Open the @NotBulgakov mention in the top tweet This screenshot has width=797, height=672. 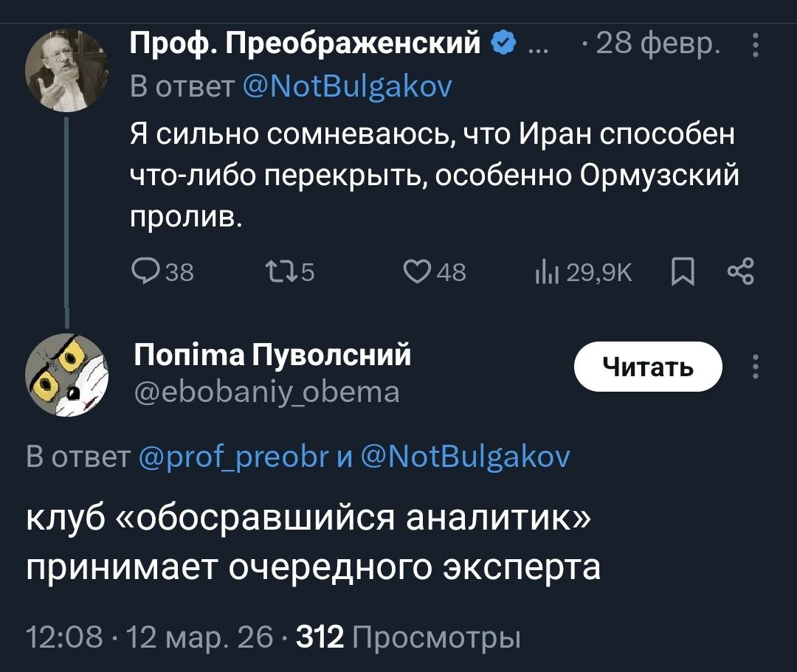coord(348,87)
